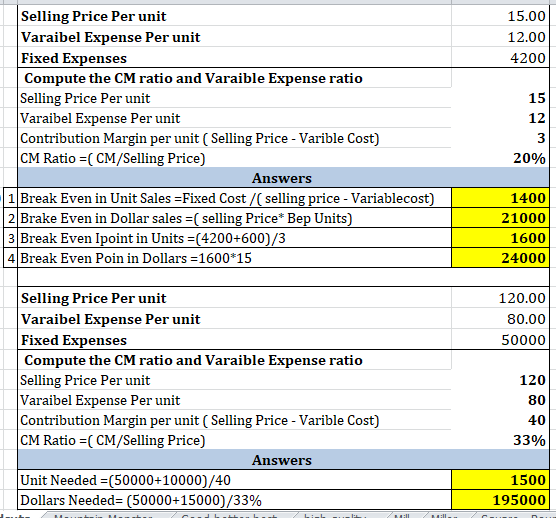Click 'Fixed Expenses' label beside 4200
This screenshot has height=518, width=556.
pyautogui.click(x=74, y=58)
